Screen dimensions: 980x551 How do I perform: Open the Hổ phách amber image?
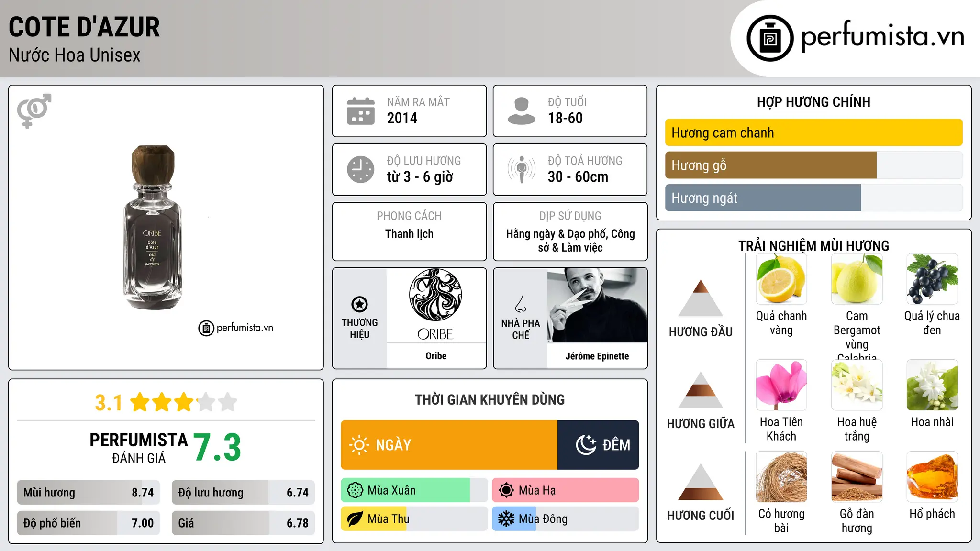pos(932,477)
